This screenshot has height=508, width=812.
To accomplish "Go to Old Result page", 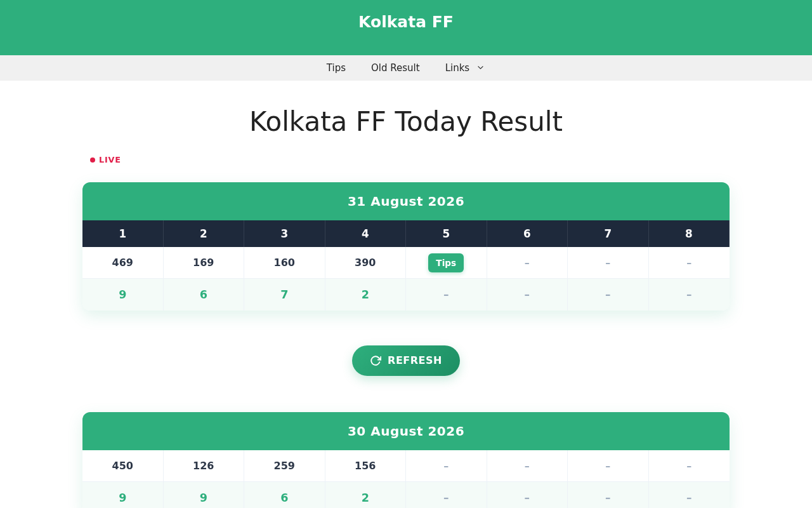I will click(x=395, y=68).
